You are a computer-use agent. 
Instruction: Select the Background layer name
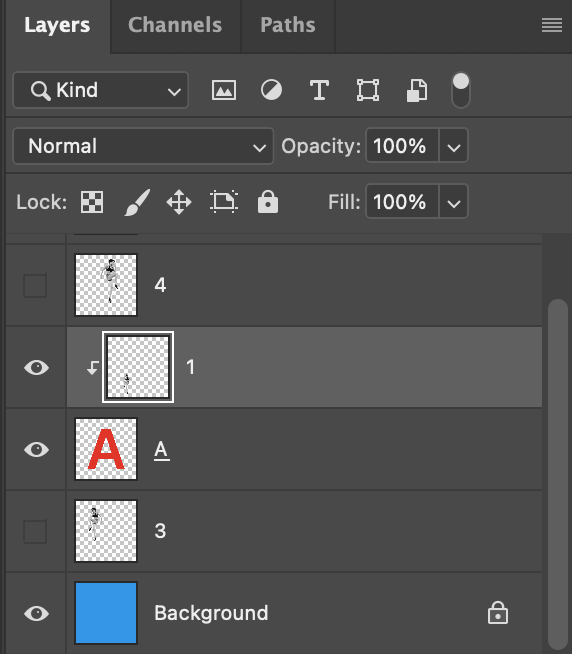click(211, 613)
